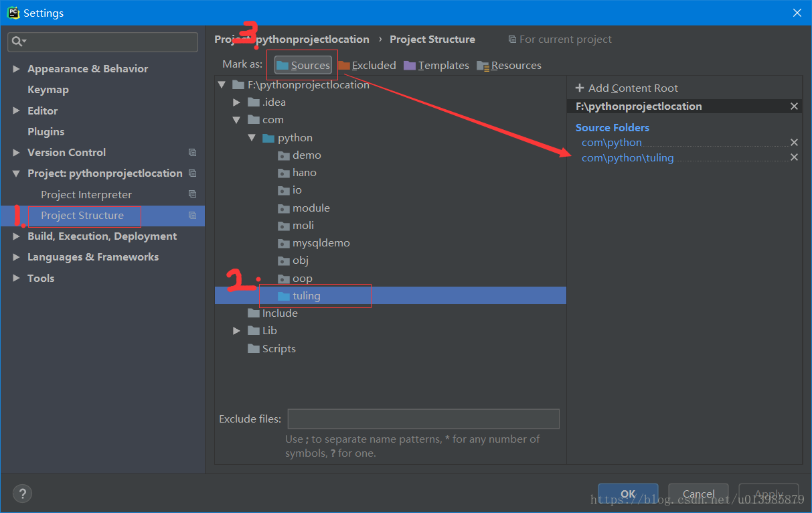Image resolution: width=812 pixels, height=513 pixels.
Task: Click the copy icon beside Project: pythonprojectlocation
Action: (193, 173)
